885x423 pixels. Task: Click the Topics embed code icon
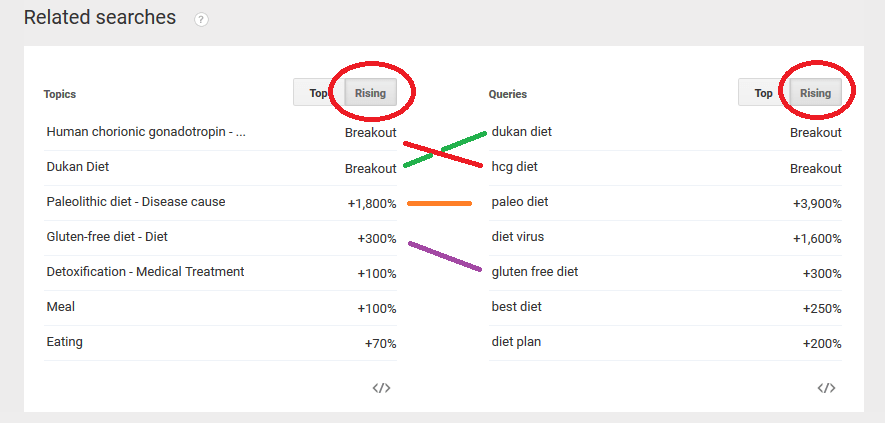coord(382,388)
